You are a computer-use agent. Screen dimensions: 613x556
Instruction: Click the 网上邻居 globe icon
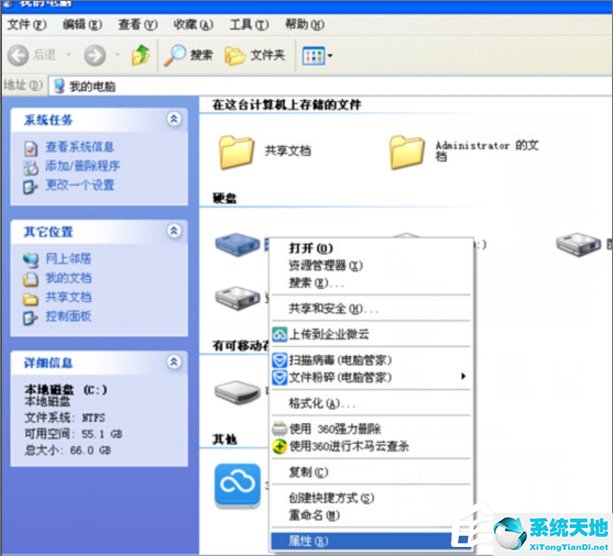[30, 260]
